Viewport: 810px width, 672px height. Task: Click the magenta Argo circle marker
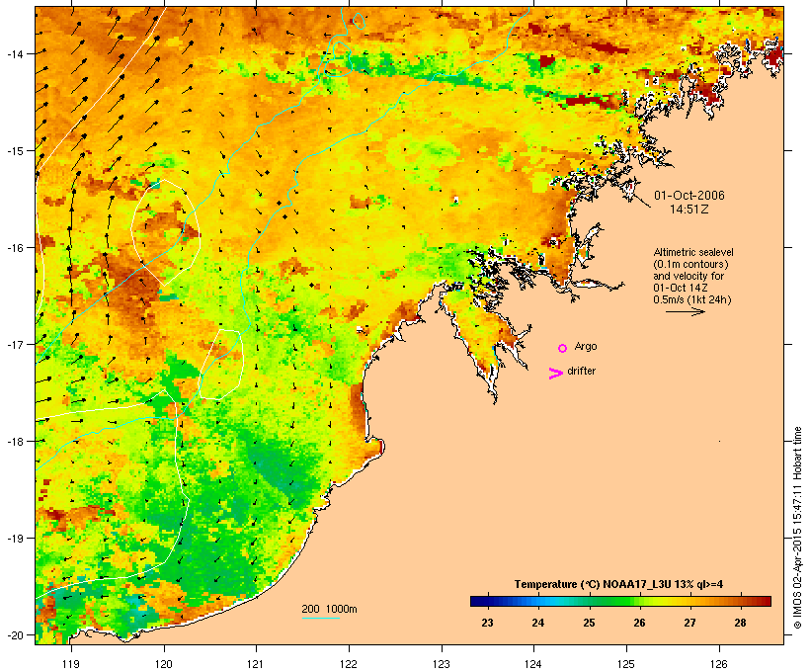coord(563,348)
